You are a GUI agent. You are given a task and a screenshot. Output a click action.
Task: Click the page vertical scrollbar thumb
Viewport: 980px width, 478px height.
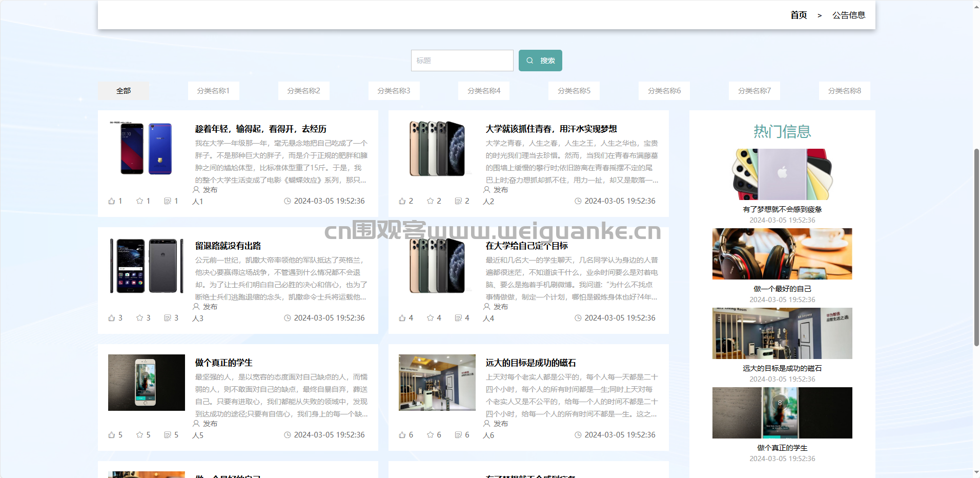point(976,246)
